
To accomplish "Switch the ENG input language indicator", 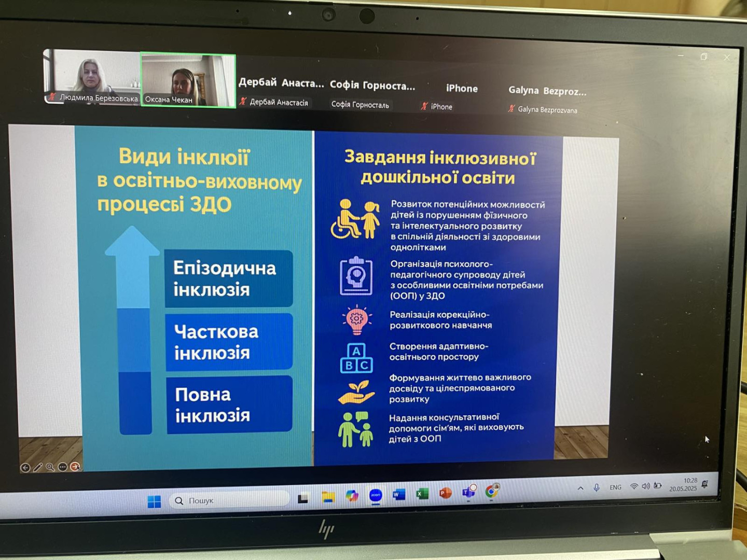I will 615,487.
